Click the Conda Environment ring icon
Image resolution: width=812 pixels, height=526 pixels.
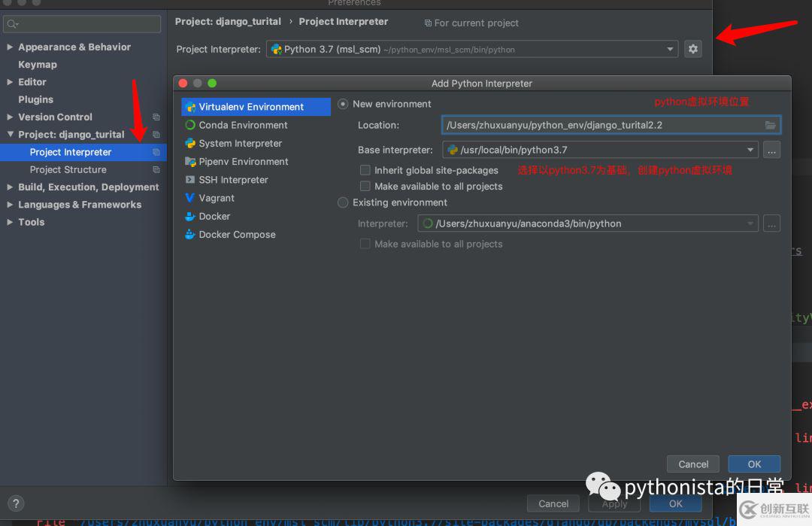click(x=190, y=125)
